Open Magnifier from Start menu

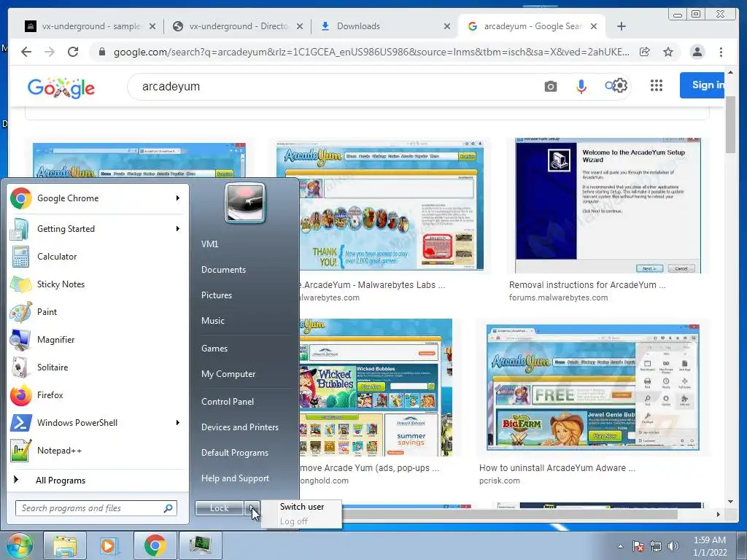(x=96, y=340)
